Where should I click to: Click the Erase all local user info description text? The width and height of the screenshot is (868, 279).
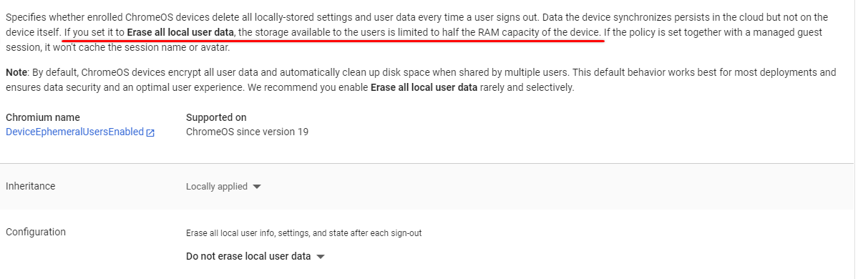click(303, 233)
